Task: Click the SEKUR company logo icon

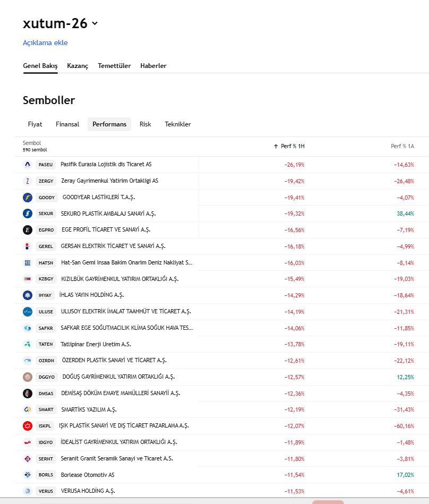Action: tap(28, 213)
